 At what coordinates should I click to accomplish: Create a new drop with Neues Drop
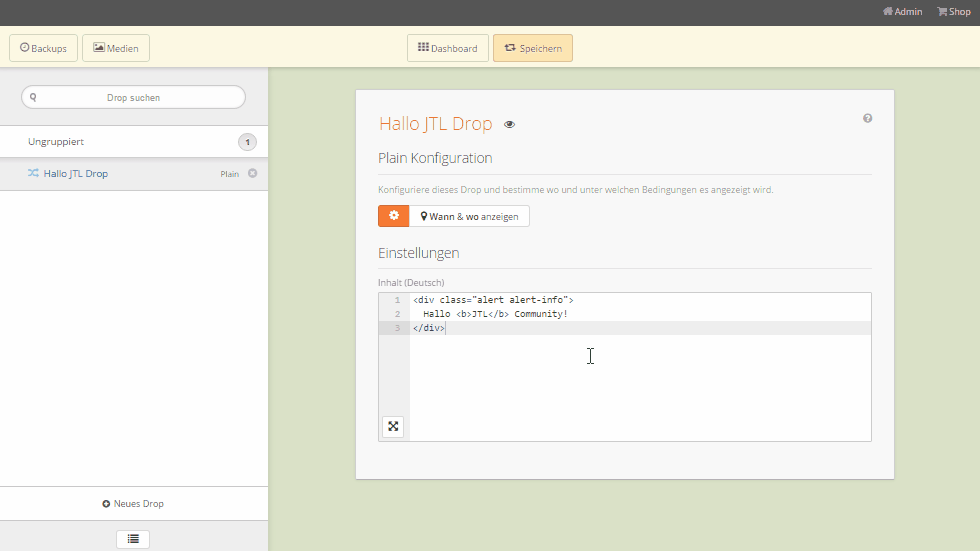click(133, 504)
